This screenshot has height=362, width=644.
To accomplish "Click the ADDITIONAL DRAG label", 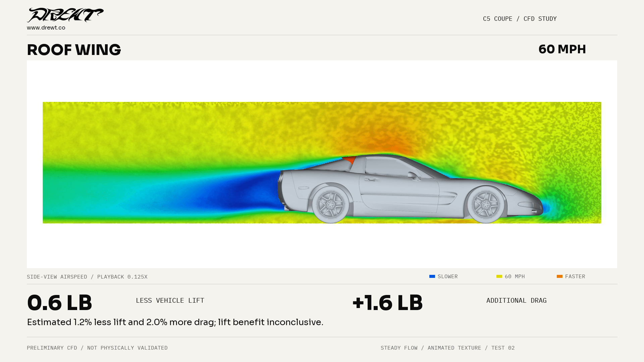I will pyautogui.click(x=517, y=301).
